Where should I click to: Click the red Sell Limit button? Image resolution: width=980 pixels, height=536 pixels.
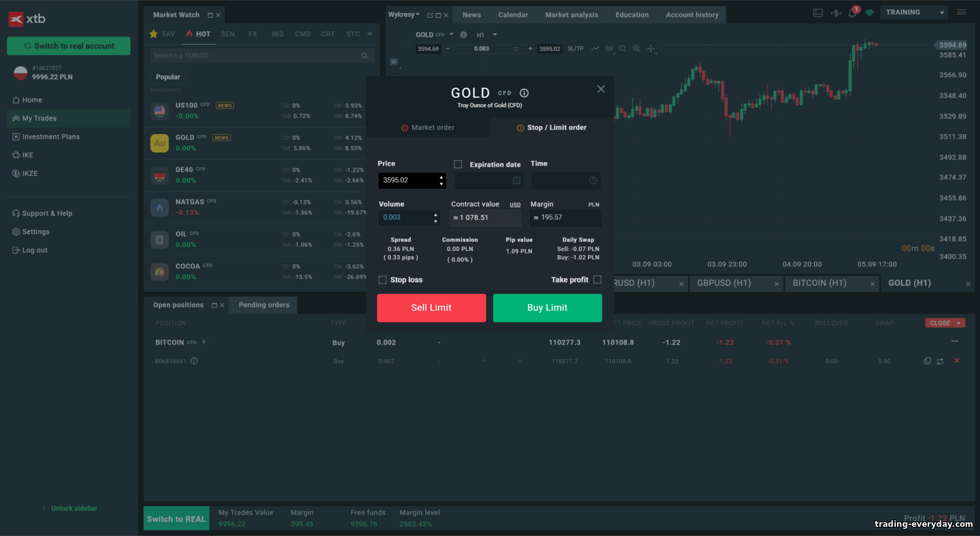(431, 308)
